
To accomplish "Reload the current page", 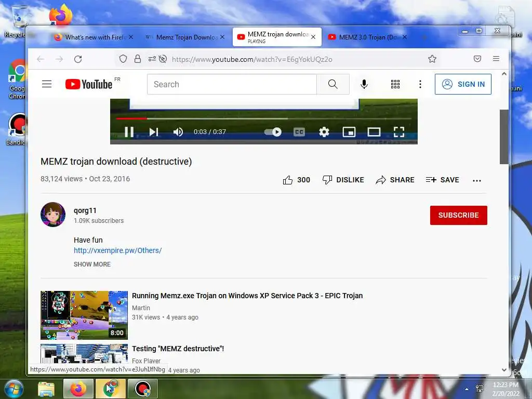I will click(78, 59).
